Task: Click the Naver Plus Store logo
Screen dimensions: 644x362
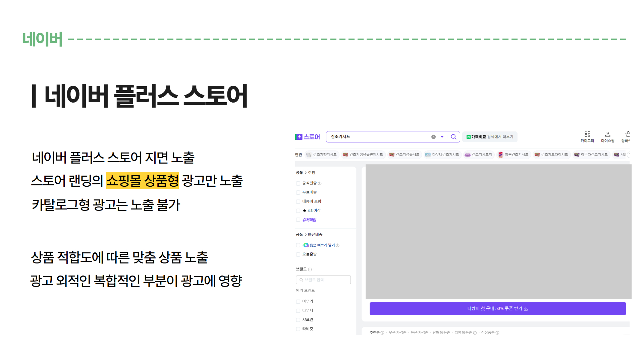Action: tap(307, 137)
